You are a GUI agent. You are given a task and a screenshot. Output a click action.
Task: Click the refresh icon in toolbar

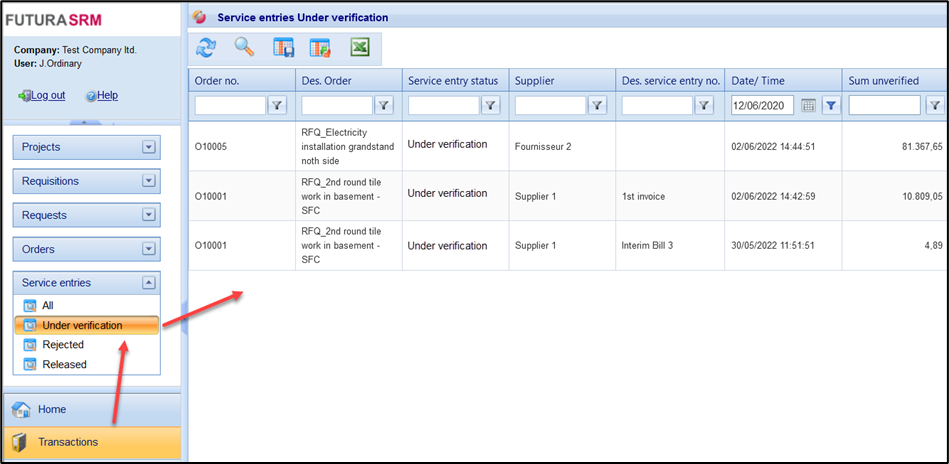pyautogui.click(x=206, y=47)
